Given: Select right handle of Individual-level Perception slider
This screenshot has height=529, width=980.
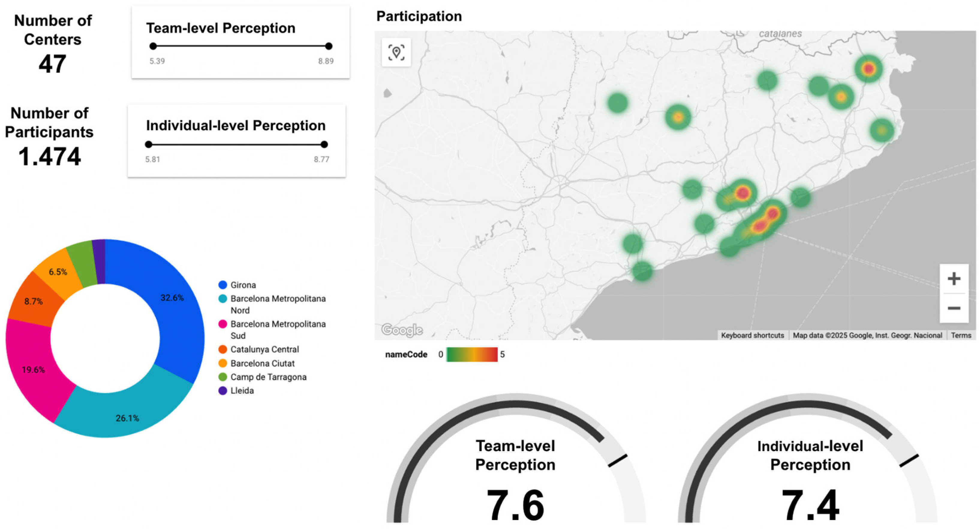Looking at the screenshot, I should [x=324, y=144].
